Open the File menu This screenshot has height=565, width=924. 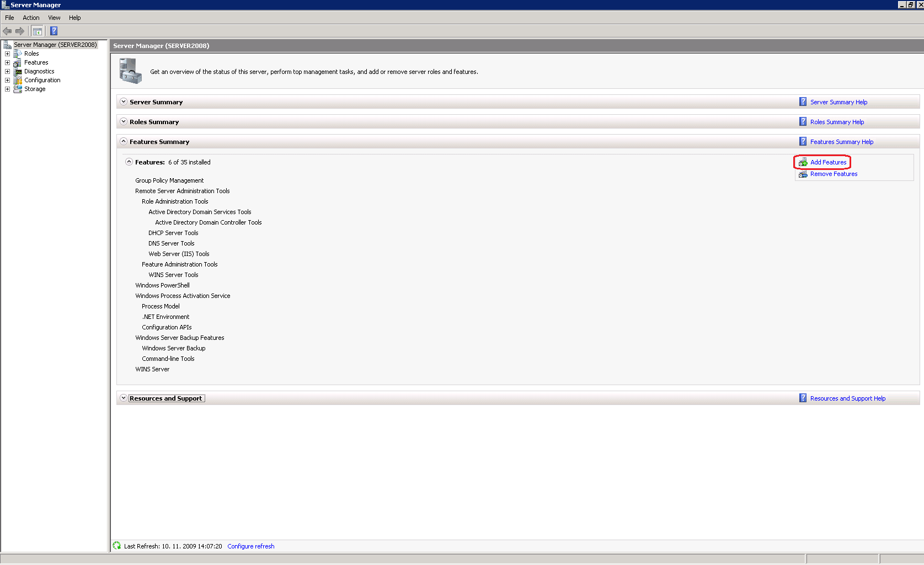click(x=9, y=18)
